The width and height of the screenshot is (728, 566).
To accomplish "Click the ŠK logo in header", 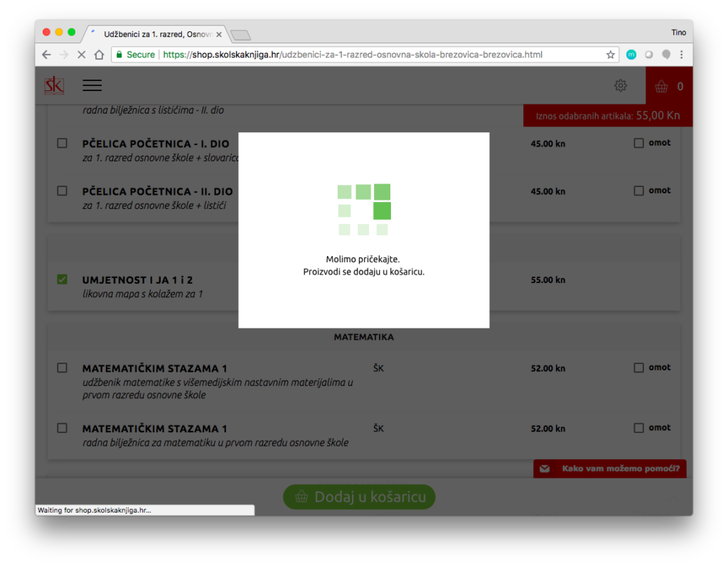I will [x=54, y=85].
